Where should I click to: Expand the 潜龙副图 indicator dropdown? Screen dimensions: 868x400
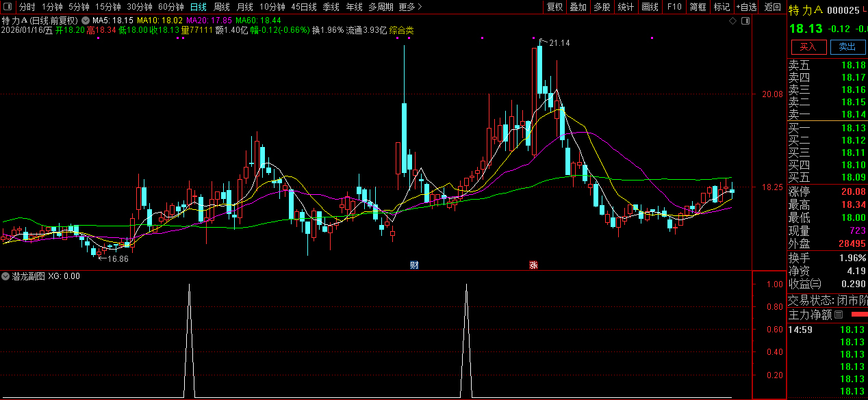pyautogui.click(x=5, y=276)
